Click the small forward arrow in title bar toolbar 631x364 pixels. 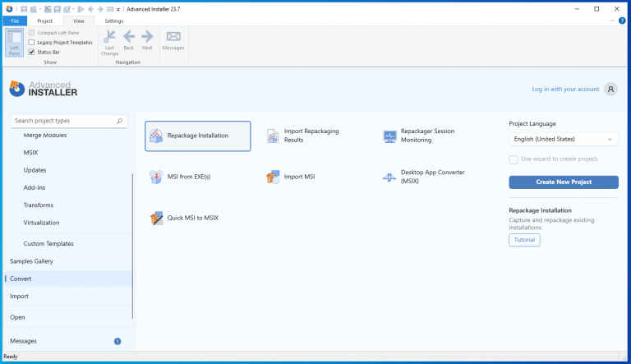pyautogui.click(x=100, y=9)
